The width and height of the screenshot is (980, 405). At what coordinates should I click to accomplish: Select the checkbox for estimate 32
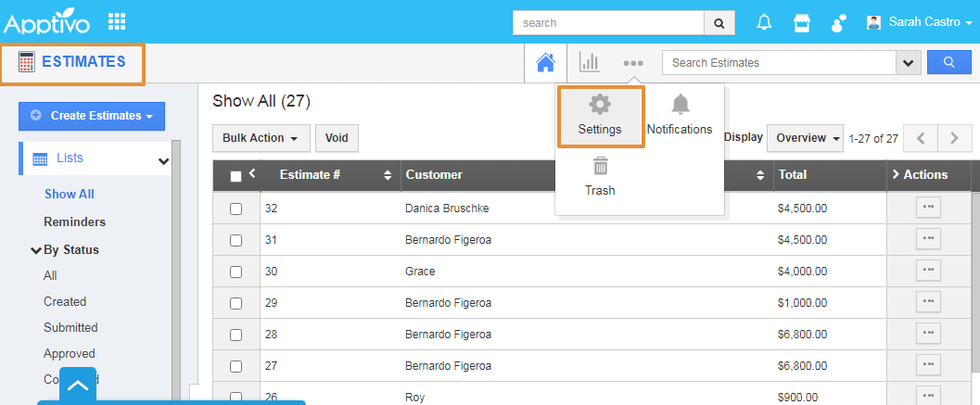[235, 209]
